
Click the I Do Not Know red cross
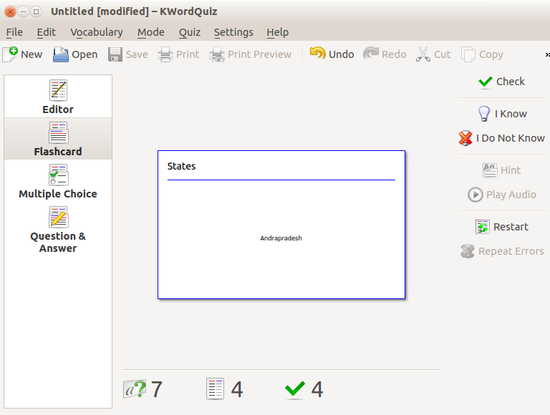tap(465, 138)
